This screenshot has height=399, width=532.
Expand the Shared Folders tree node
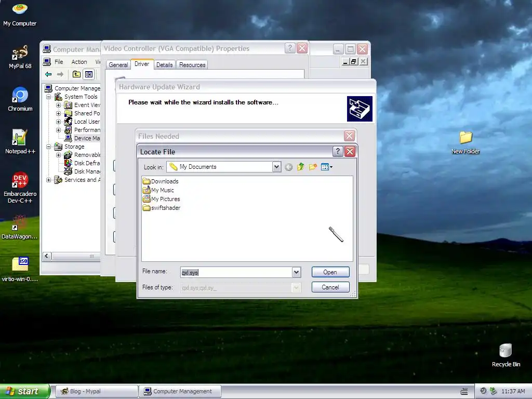(58, 113)
